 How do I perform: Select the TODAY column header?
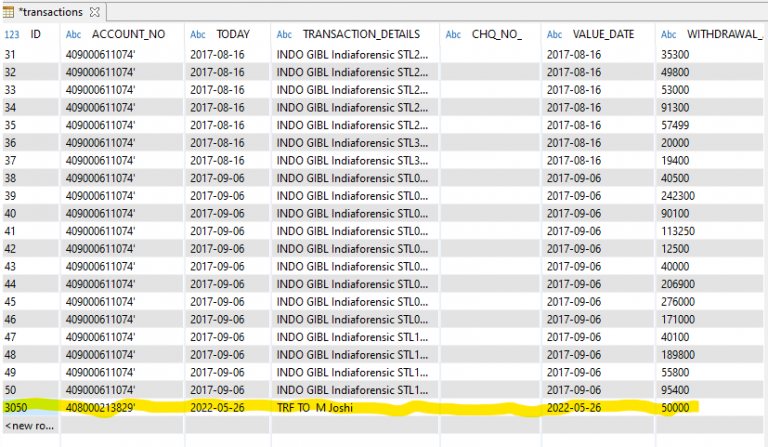point(233,34)
